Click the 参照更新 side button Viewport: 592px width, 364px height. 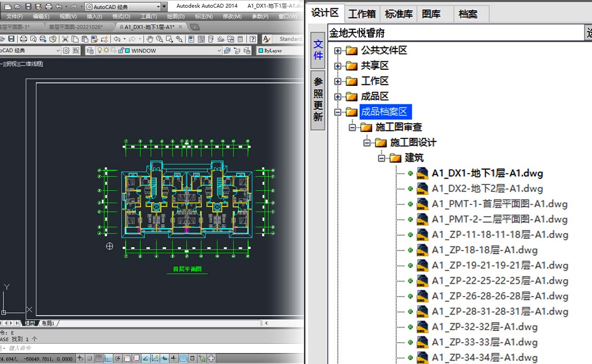pos(318,99)
